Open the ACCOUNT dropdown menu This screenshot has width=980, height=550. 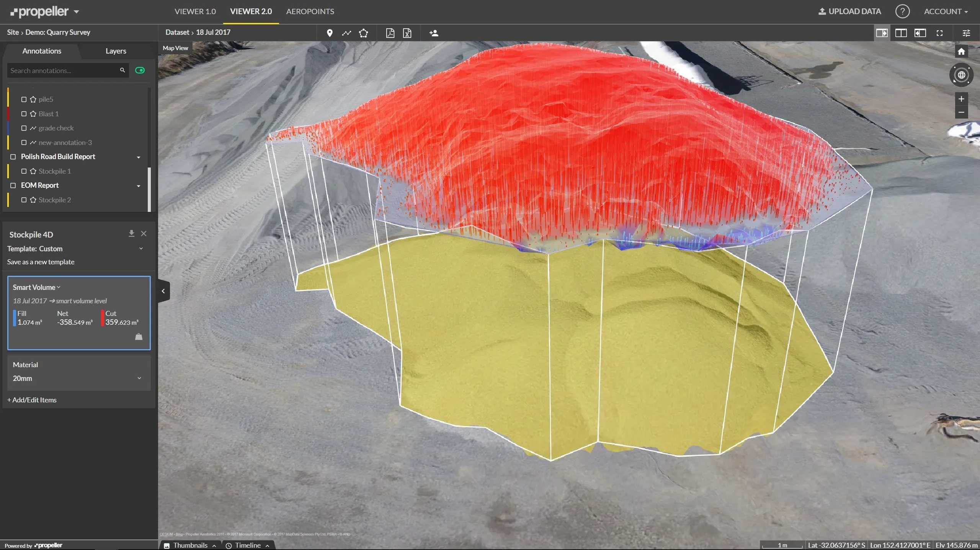tap(946, 11)
